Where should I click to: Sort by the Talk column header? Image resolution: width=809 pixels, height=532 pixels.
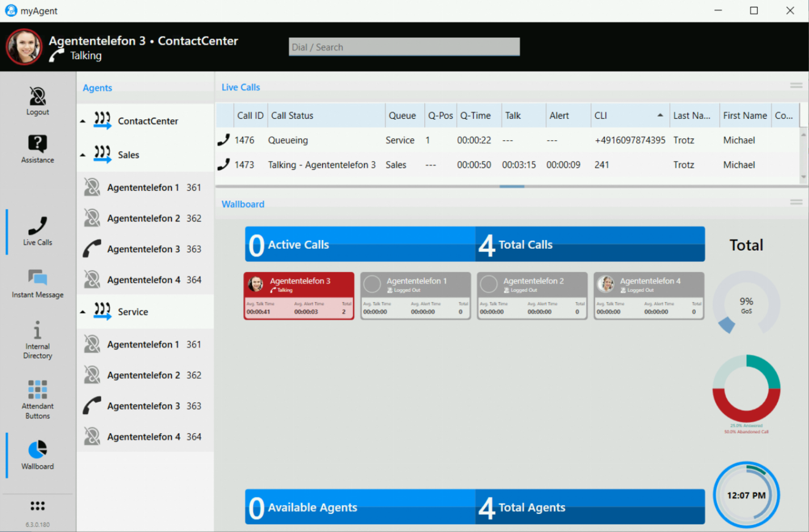523,116
